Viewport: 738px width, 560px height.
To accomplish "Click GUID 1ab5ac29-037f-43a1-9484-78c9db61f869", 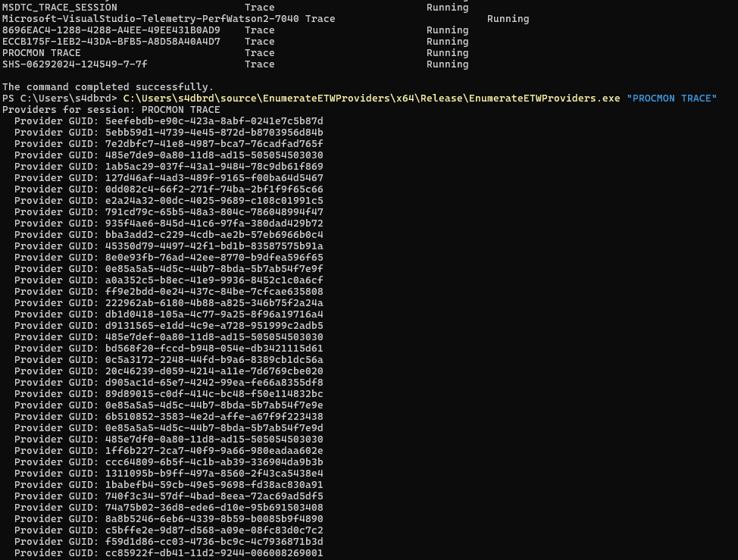I will click(214, 167).
